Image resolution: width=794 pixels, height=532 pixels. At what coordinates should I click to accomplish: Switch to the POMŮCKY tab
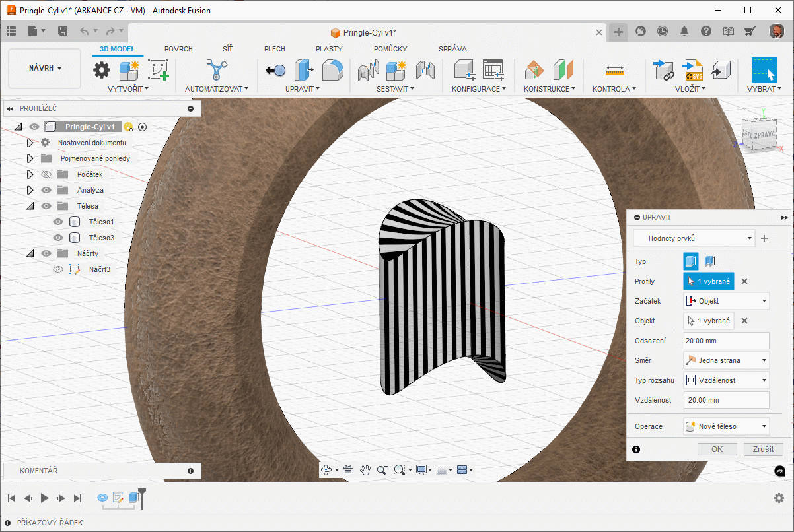(x=390, y=49)
